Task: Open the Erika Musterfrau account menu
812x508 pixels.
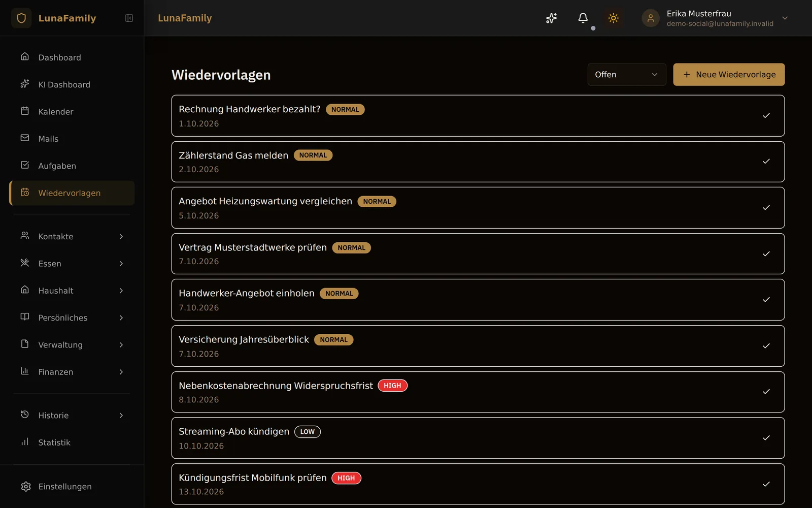Action: click(x=715, y=18)
